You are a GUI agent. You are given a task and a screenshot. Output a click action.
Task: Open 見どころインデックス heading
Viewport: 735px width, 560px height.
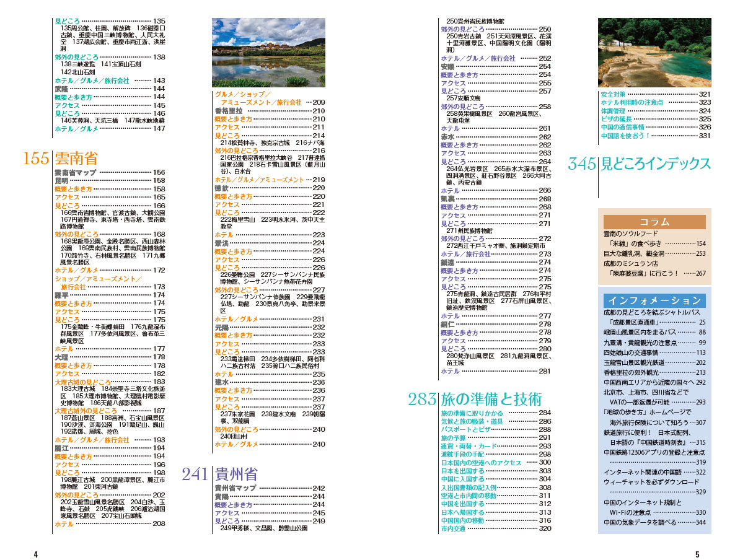[656, 164]
